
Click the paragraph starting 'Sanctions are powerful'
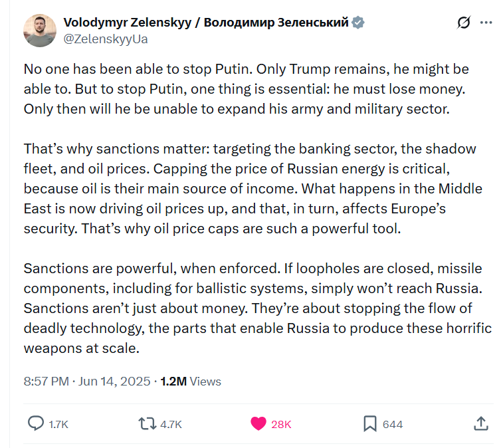(258, 308)
